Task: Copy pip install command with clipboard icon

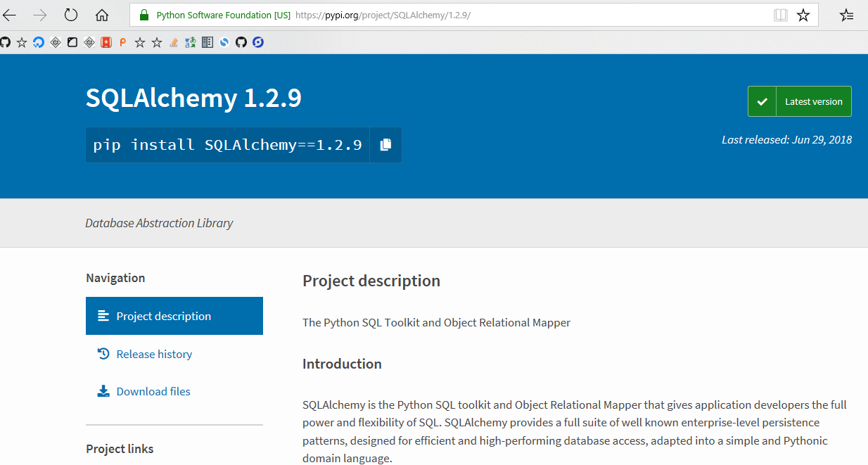Action: (385, 145)
